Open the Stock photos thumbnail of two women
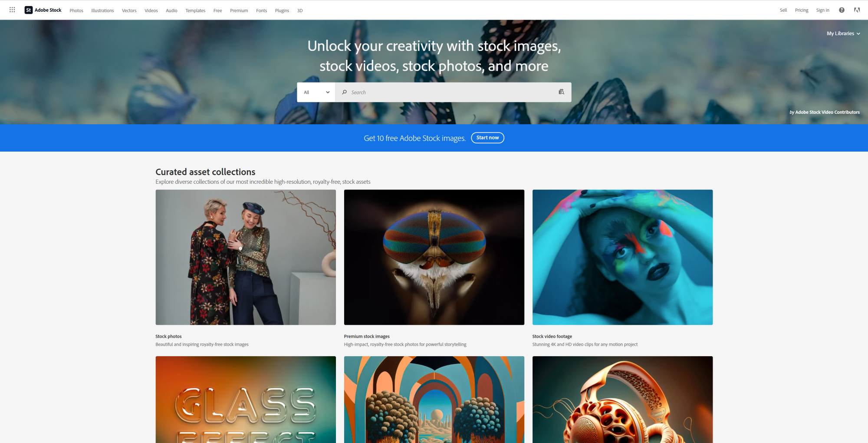This screenshot has width=868, height=443. pos(246,257)
